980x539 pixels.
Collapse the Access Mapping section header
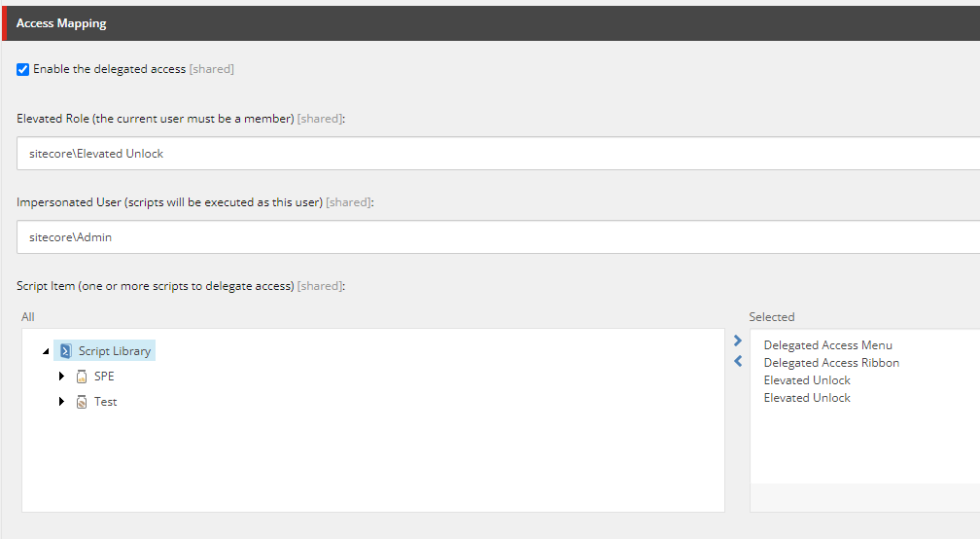pyautogui.click(x=61, y=23)
